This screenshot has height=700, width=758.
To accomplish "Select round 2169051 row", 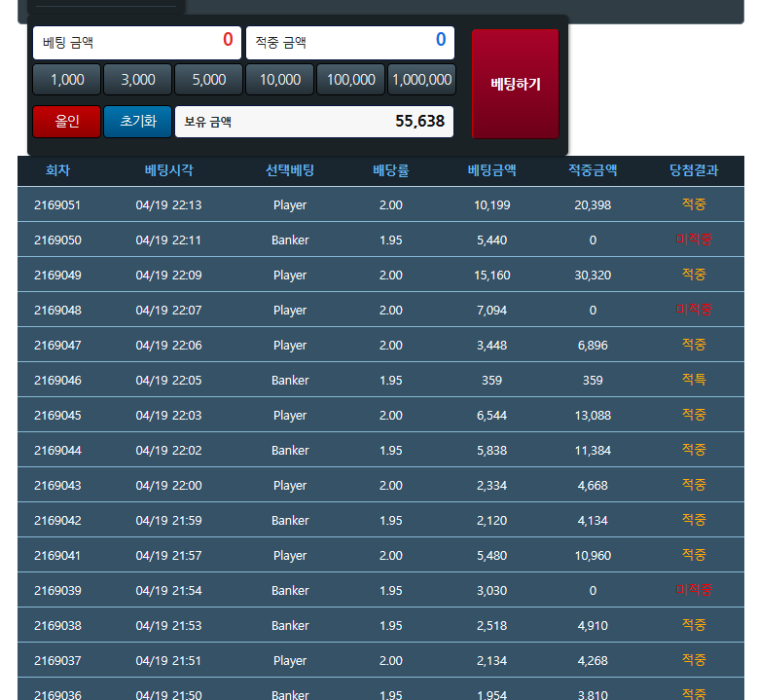I will (x=57, y=205).
